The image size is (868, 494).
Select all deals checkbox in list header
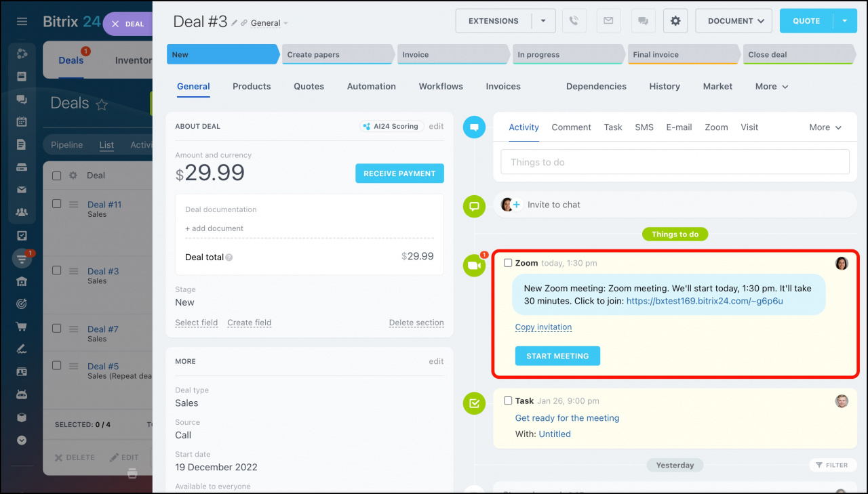[x=57, y=176]
